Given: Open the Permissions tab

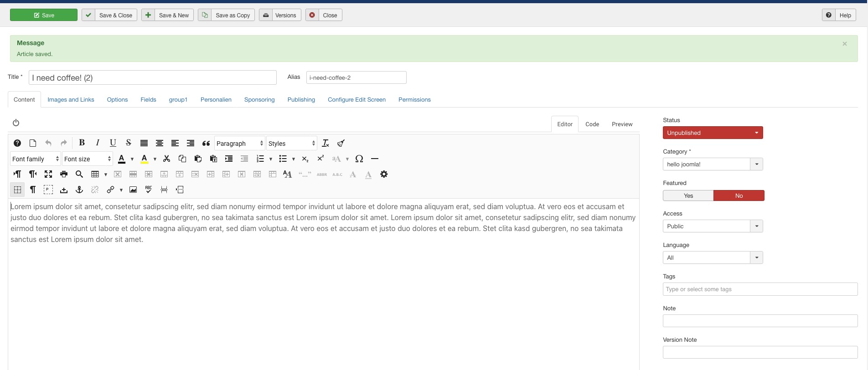Looking at the screenshot, I should pyautogui.click(x=414, y=99).
